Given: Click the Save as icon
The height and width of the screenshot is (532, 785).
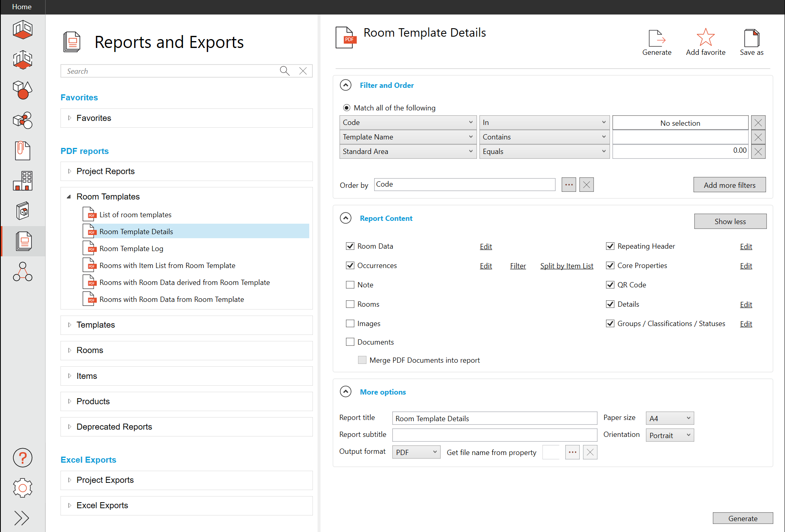Looking at the screenshot, I should (751, 39).
